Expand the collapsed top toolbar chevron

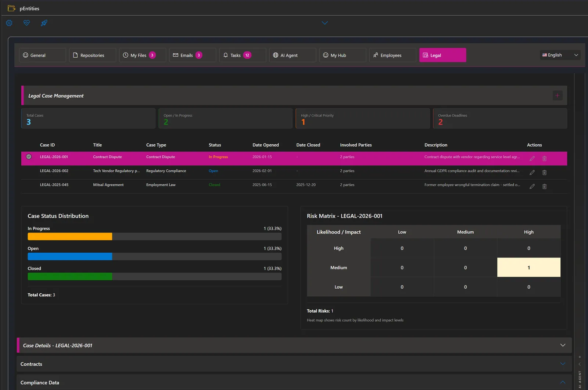point(325,23)
